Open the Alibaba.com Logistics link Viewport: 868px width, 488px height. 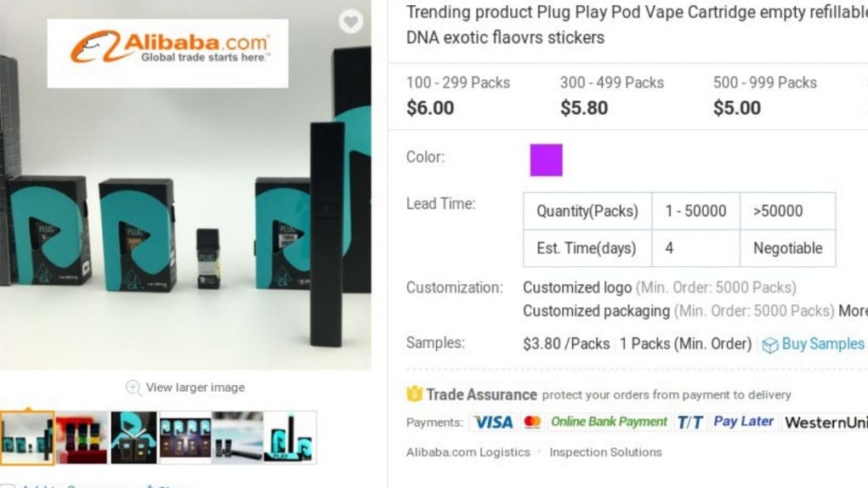pos(468,452)
